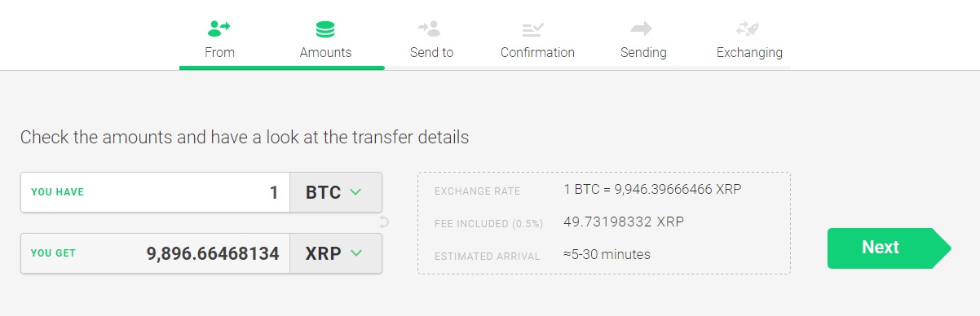Jump to the Exchanging step label
The height and width of the screenshot is (316, 980).
(x=749, y=53)
